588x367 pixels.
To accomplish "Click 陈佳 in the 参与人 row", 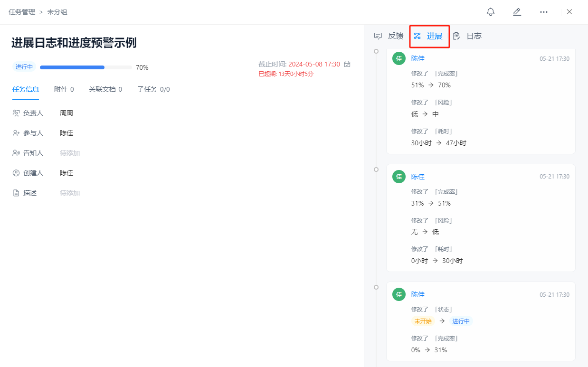I will [66, 133].
